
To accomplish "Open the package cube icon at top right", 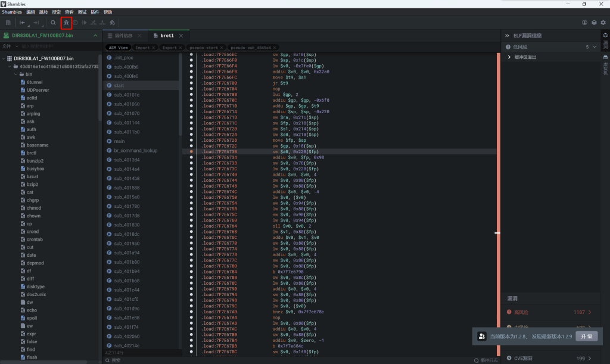I will pyautogui.click(x=594, y=23).
